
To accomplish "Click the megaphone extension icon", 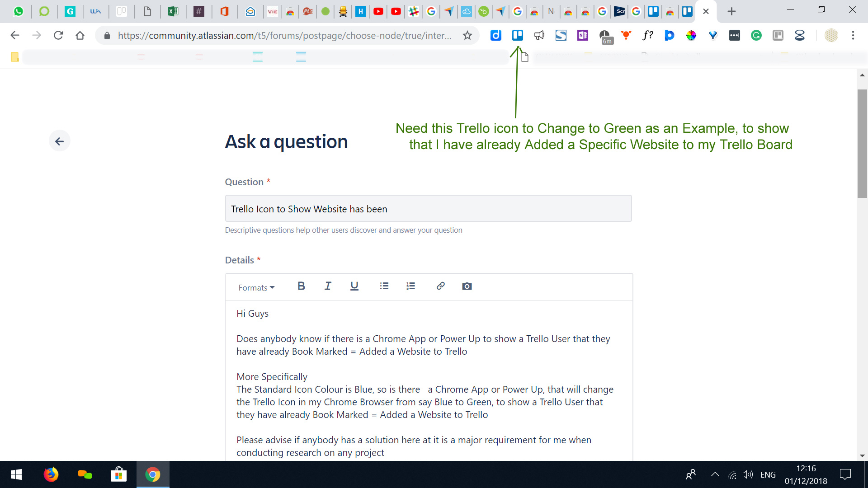I will [539, 35].
